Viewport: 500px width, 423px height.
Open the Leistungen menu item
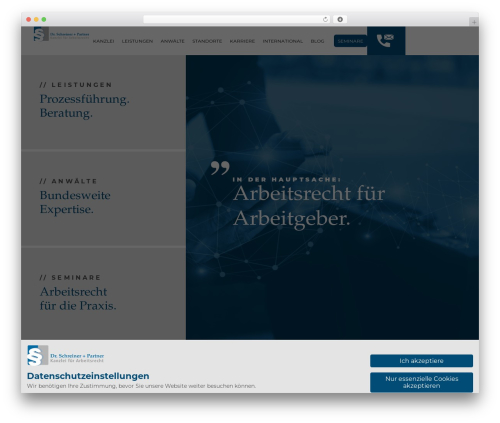click(137, 41)
